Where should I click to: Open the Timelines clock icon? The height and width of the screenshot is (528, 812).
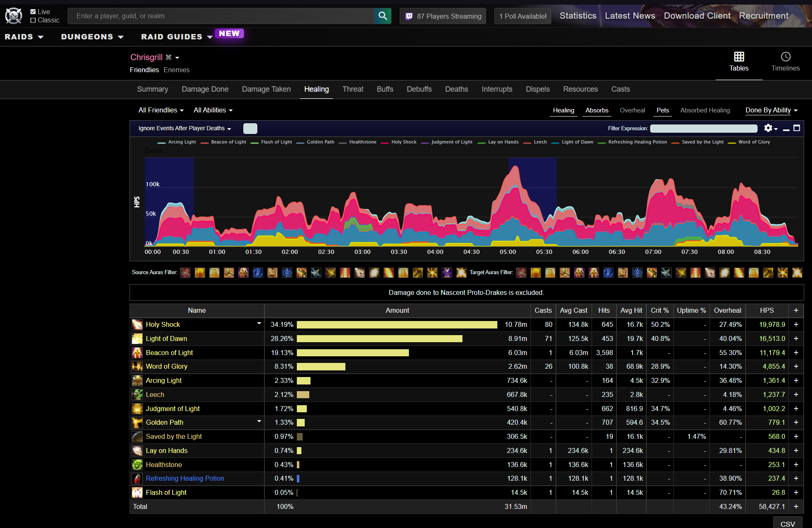coord(785,57)
